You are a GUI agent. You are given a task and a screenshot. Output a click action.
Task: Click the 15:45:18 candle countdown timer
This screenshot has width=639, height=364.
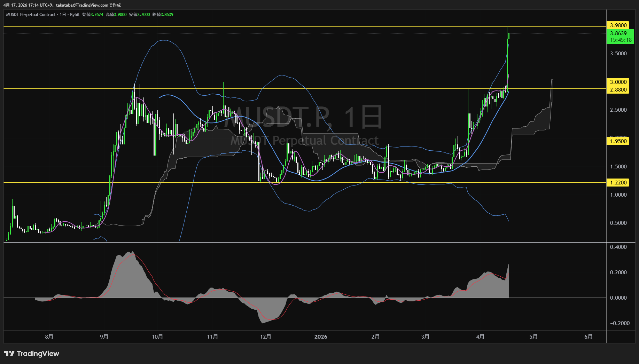[621, 40]
